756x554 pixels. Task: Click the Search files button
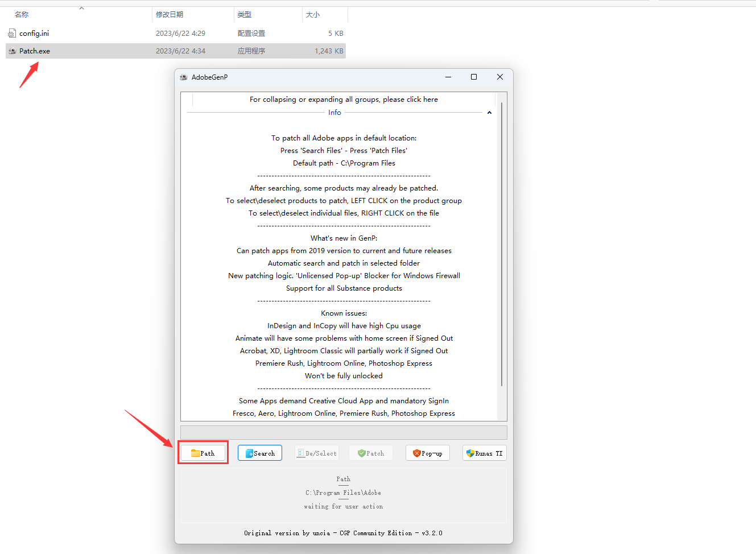coord(260,453)
